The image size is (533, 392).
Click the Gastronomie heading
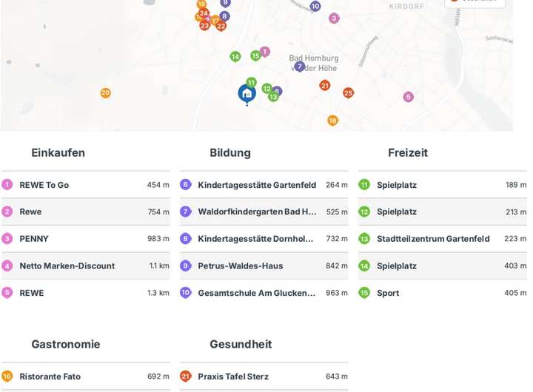(x=66, y=345)
